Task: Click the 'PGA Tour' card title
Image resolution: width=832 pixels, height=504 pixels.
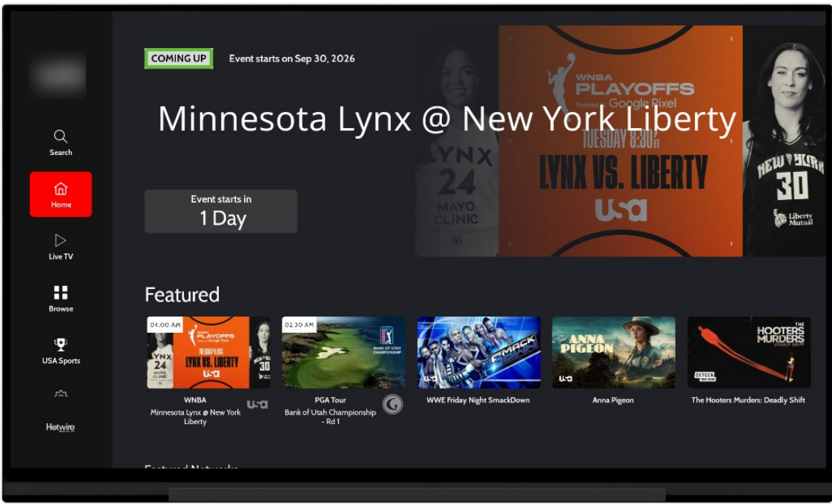Action: point(330,400)
